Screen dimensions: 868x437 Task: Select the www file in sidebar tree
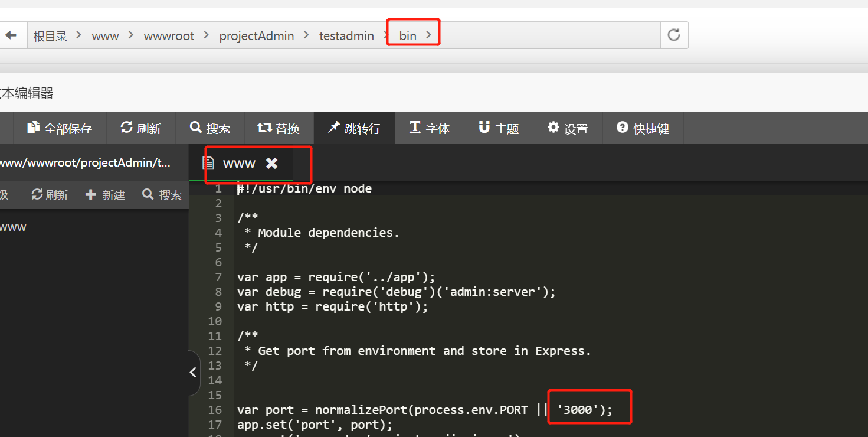click(x=13, y=227)
